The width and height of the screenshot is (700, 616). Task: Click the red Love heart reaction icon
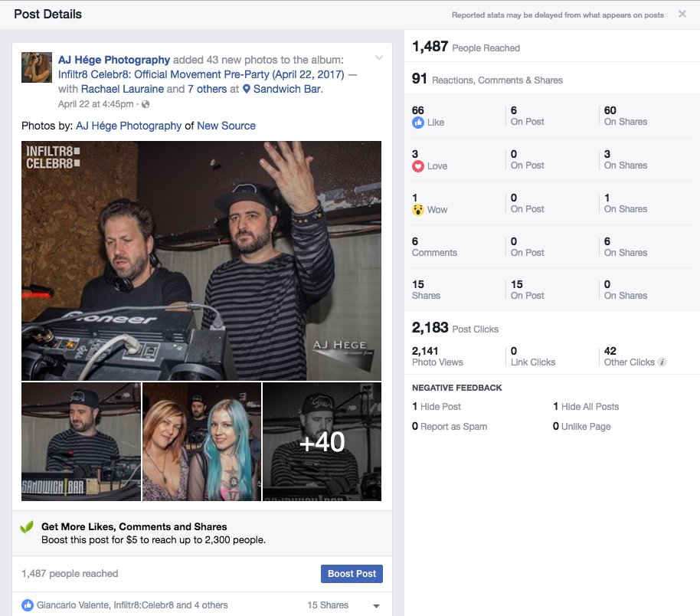[x=418, y=166]
